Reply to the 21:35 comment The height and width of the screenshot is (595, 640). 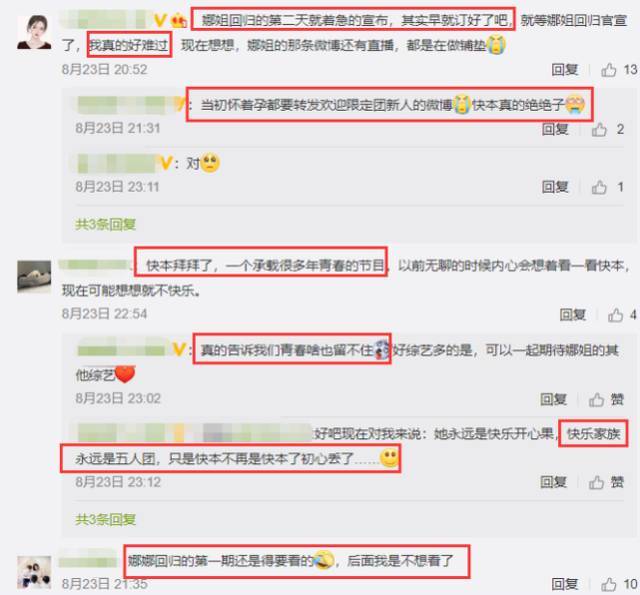[x=565, y=584]
